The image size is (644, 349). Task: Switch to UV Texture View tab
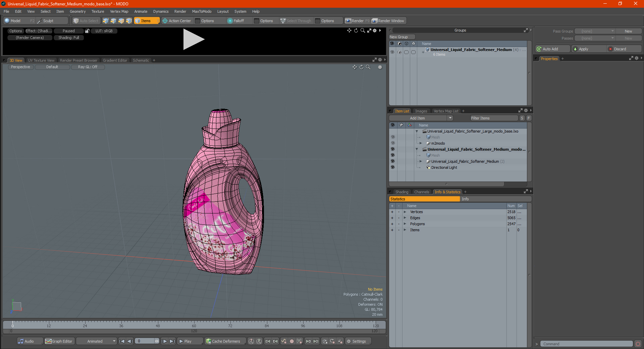(41, 60)
